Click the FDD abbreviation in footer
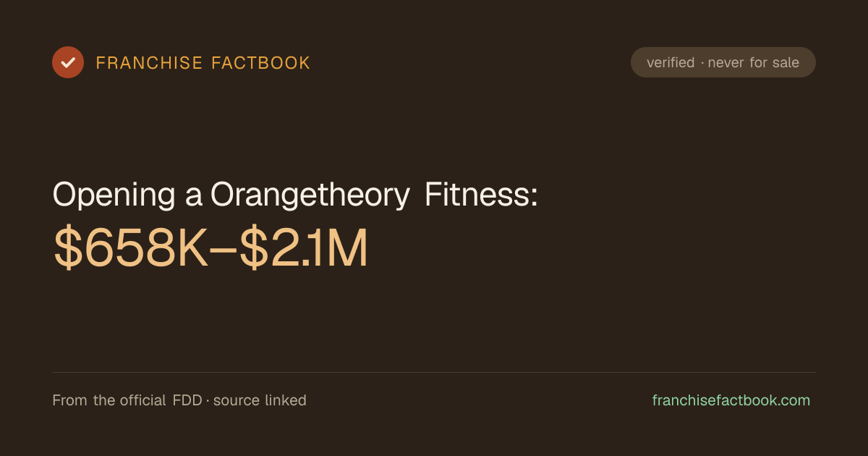Viewport: 868px width, 456px height. coord(187,400)
